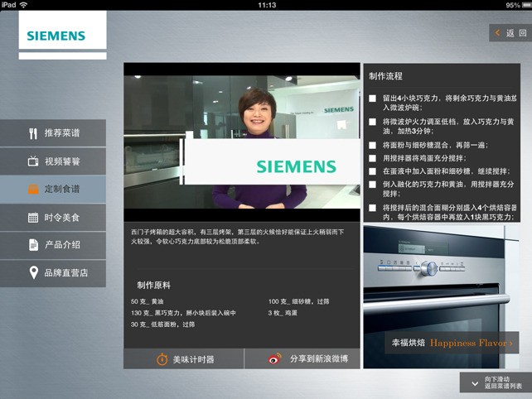Click the TV icon beside 视频饕餮
Viewport: 532px width, 399px height.
coord(33,161)
